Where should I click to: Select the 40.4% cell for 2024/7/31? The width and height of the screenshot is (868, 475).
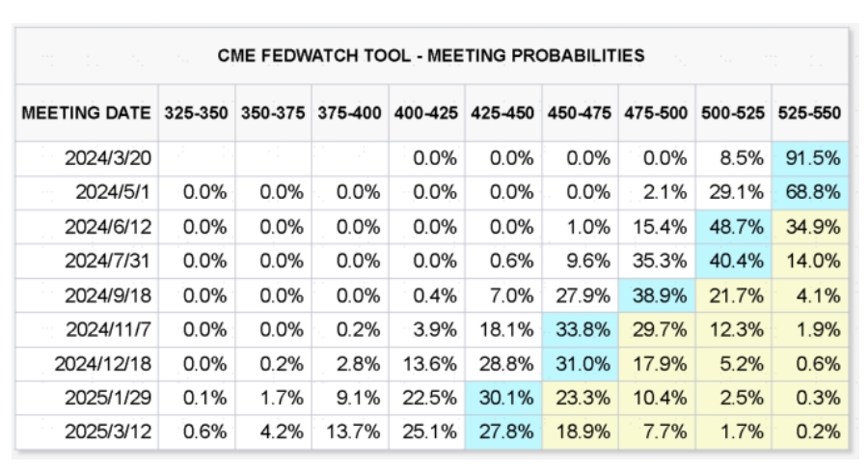(x=734, y=261)
